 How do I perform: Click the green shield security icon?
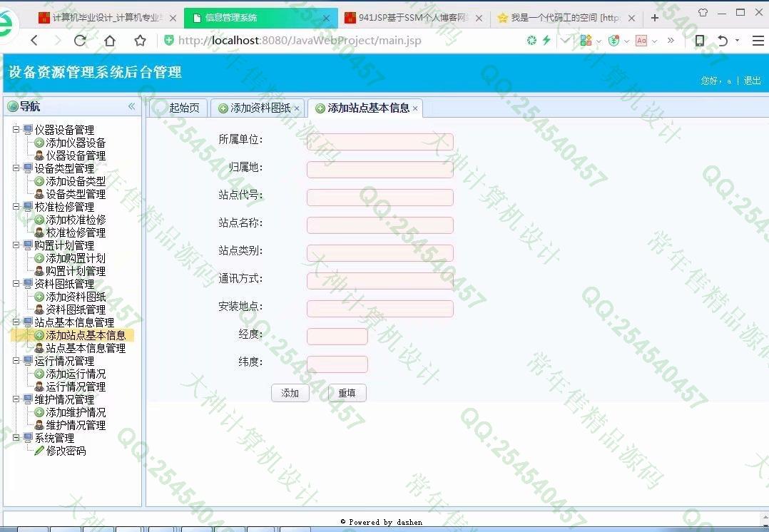pyautogui.click(x=169, y=40)
